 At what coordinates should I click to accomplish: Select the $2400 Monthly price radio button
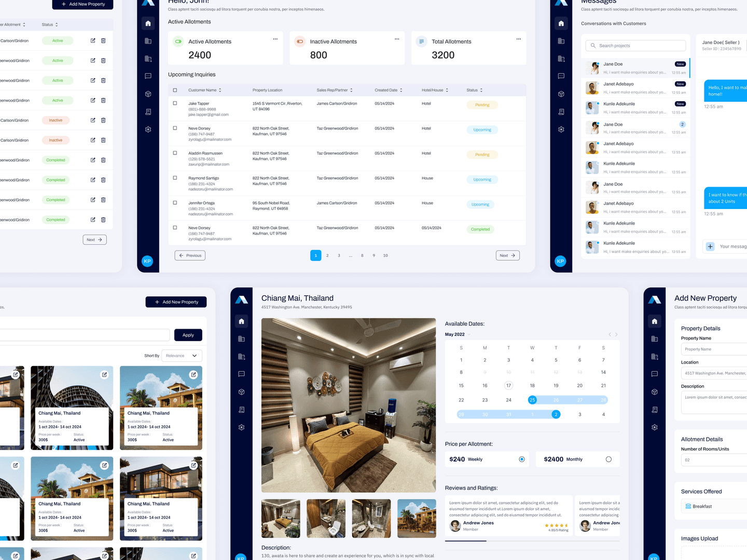[x=608, y=459]
